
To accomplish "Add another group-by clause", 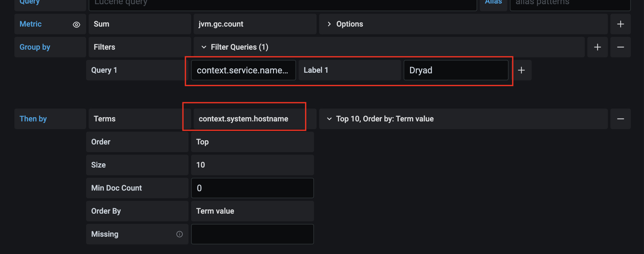I will coord(597,47).
